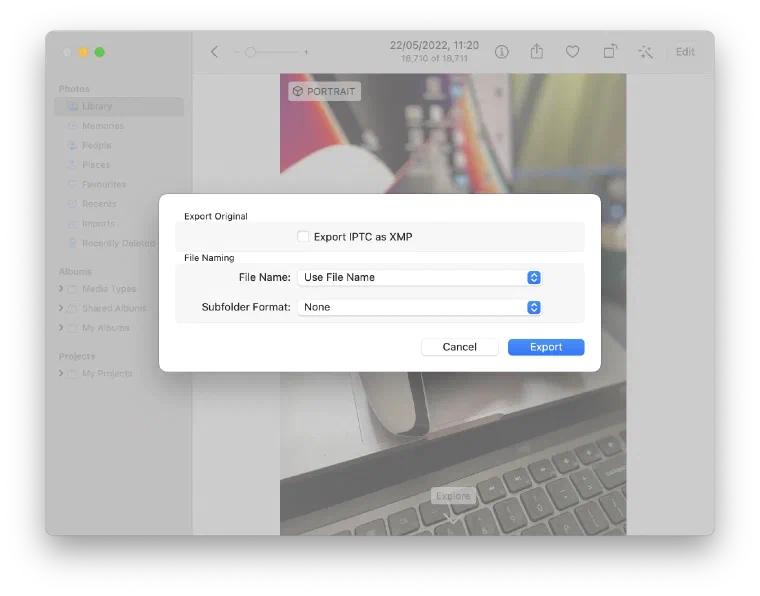Viewport: 760px width, 596px height.
Task: Click the Memories sidebar icon
Action: pyautogui.click(x=72, y=125)
